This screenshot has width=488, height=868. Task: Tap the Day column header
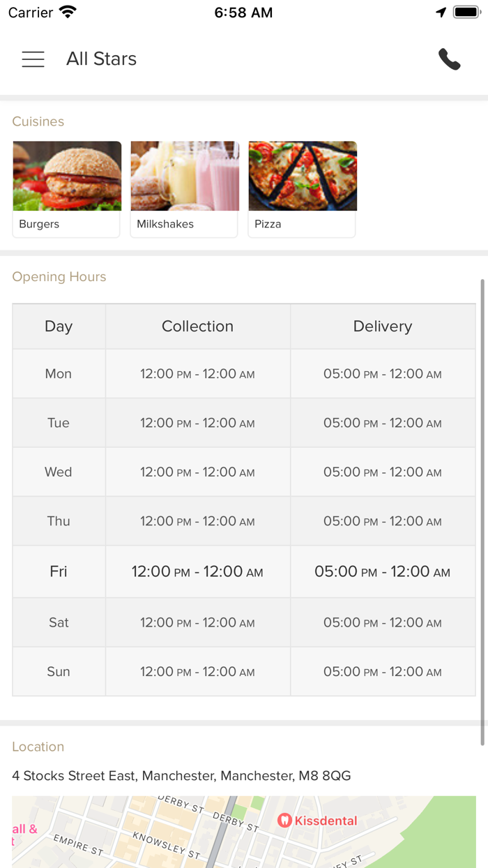(59, 327)
